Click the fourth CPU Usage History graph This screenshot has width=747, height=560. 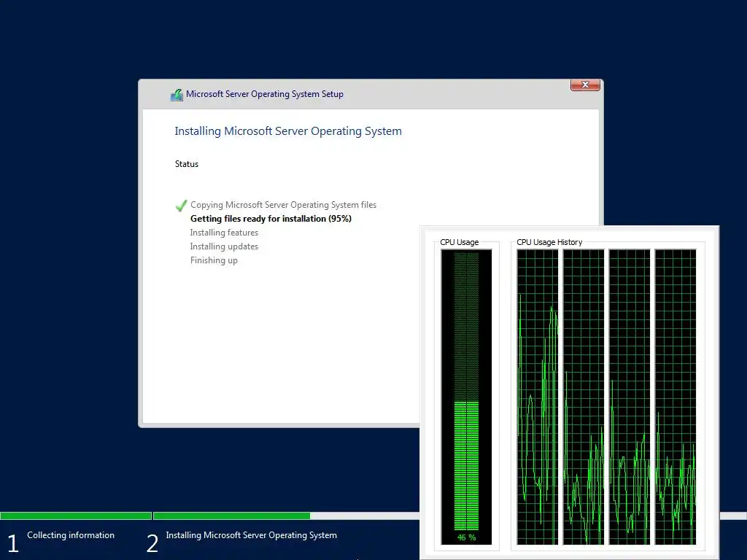pyautogui.click(x=675, y=397)
